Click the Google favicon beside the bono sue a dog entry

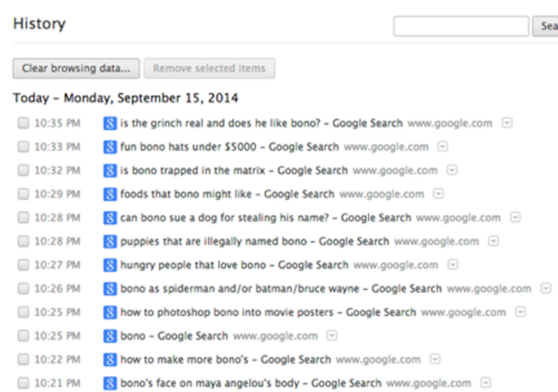tap(110, 218)
